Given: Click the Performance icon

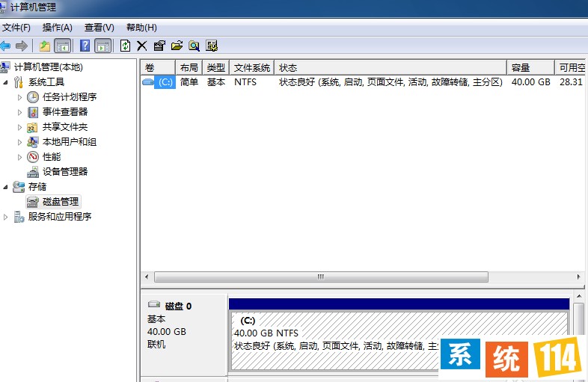Looking at the screenshot, I should pos(33,157).
